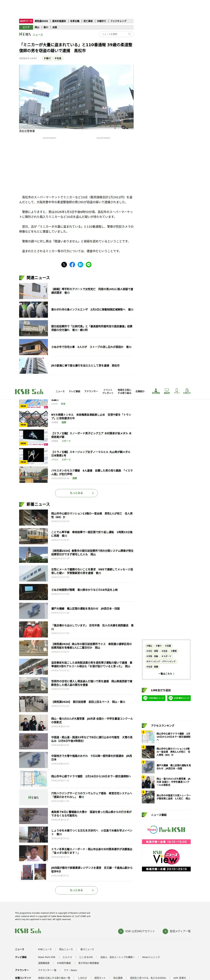Share the article via the round LINE icon
210x980 pixels.
pos(89,264)
